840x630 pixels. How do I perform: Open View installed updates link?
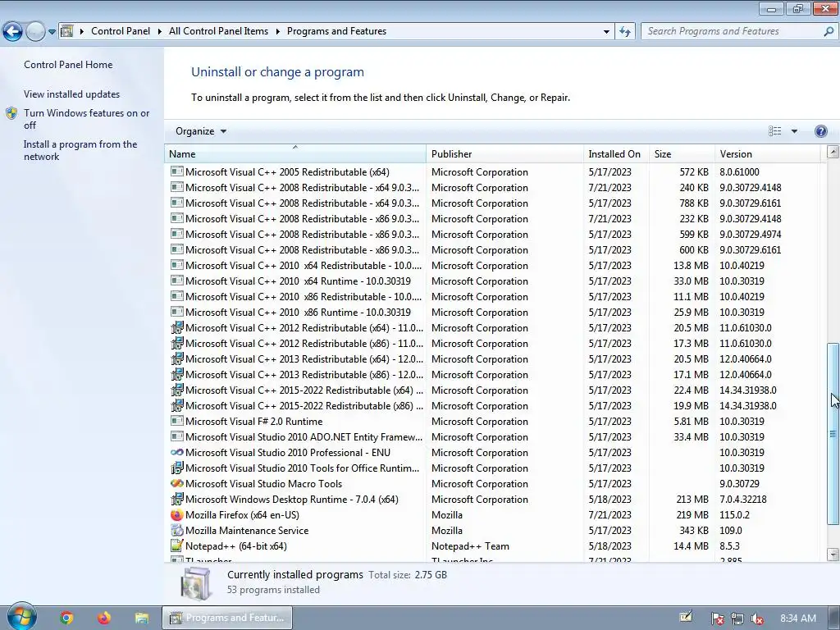pos(72,94)
